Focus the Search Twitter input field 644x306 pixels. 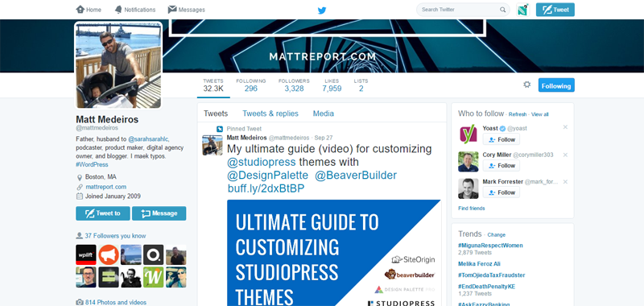click(463, 10)
